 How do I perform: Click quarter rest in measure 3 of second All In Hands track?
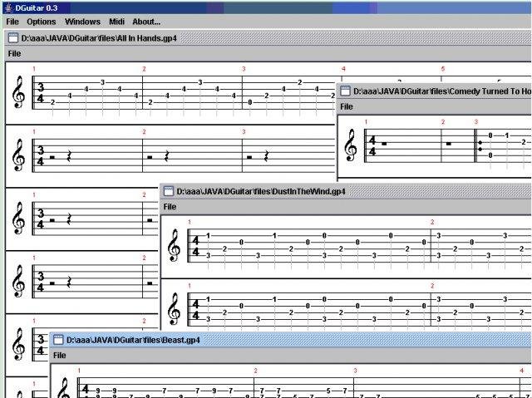[266, 156]
